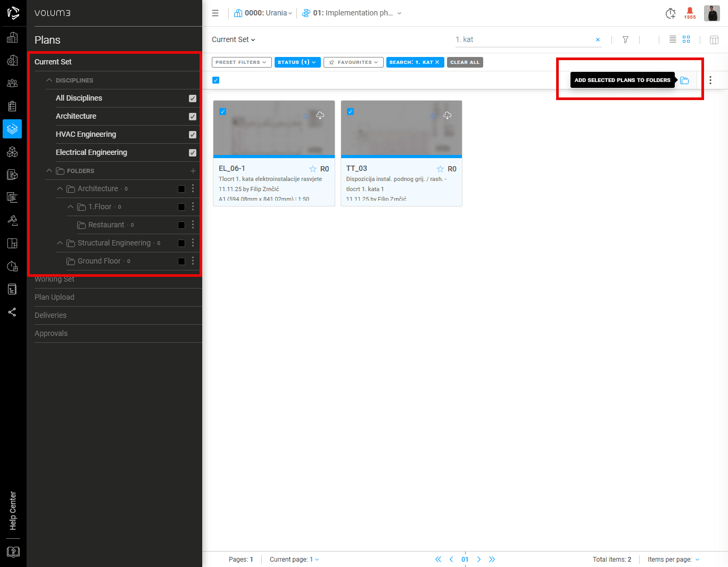Deselect the TT_03 plan checkbox
The width and height of the screenshot is (728, 567).
(x=350, y=112)
